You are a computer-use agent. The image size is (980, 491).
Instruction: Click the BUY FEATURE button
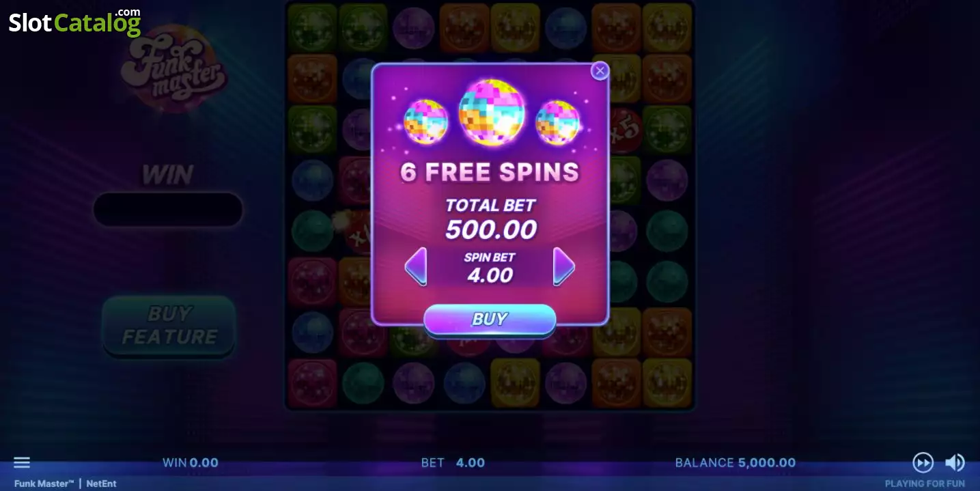coord(169,326)
